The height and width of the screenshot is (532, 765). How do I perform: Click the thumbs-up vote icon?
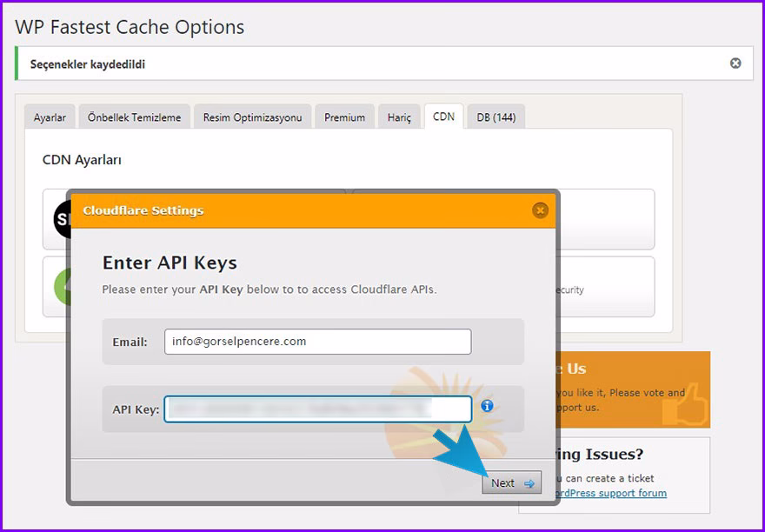pos(685,404)
